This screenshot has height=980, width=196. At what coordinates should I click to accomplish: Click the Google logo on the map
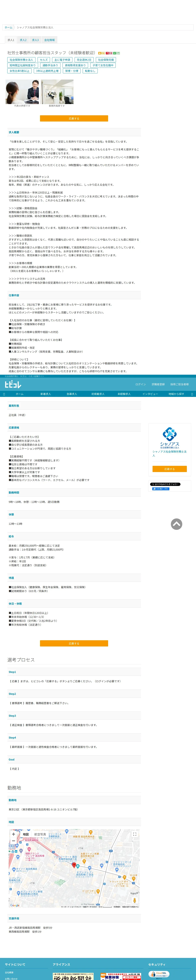click(x=15, y=905)
